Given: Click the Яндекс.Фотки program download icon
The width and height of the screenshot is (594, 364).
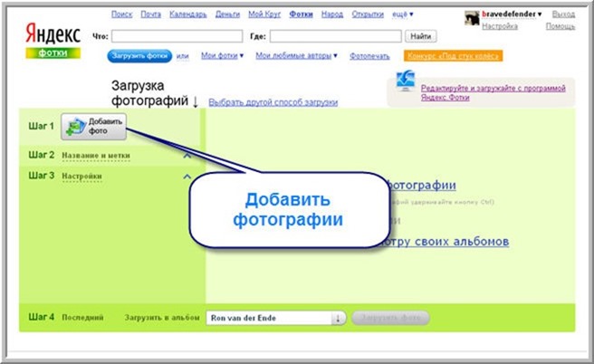Looking at the screenshot, I should (406, 81).
